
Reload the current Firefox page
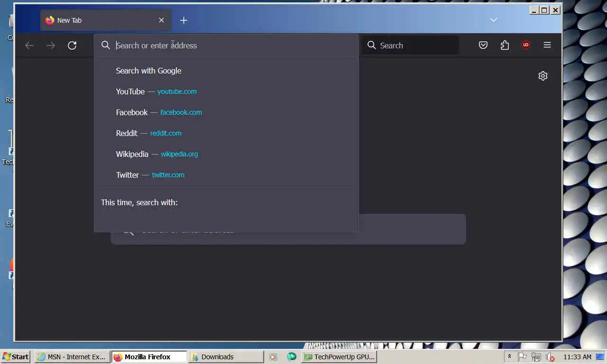click(72, 45)
